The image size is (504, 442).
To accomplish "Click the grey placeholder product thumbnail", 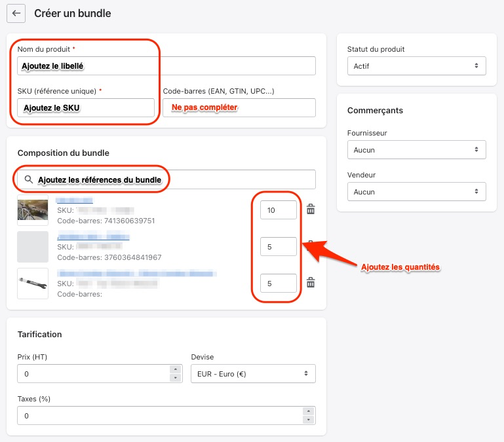I will click(x=33, y=247).
